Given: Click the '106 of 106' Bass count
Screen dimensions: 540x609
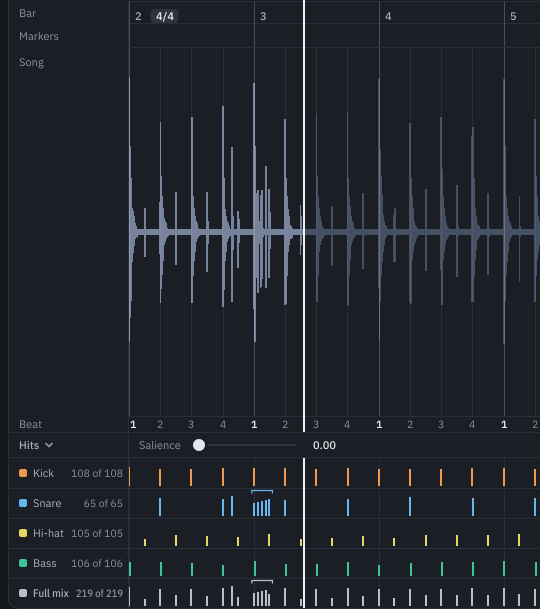Looking at the screenshot, I should 97,563.
